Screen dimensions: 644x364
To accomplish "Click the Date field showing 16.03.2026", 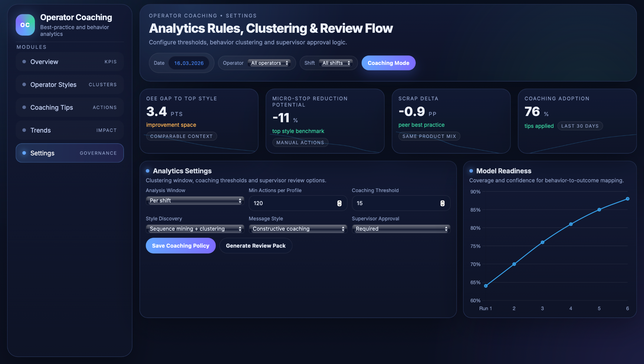I will tap(189, 63).
